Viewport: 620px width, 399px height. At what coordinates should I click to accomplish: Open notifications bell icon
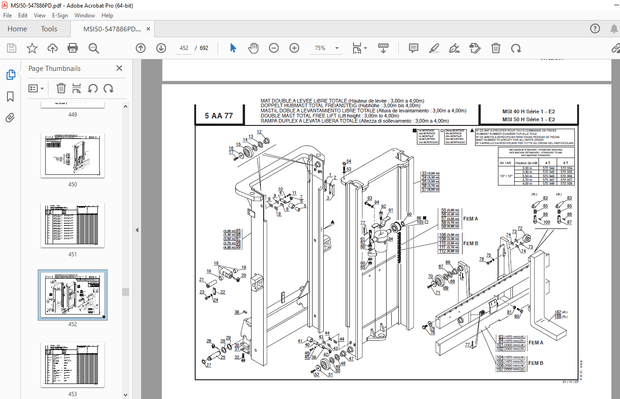click(x=614, y=28)
